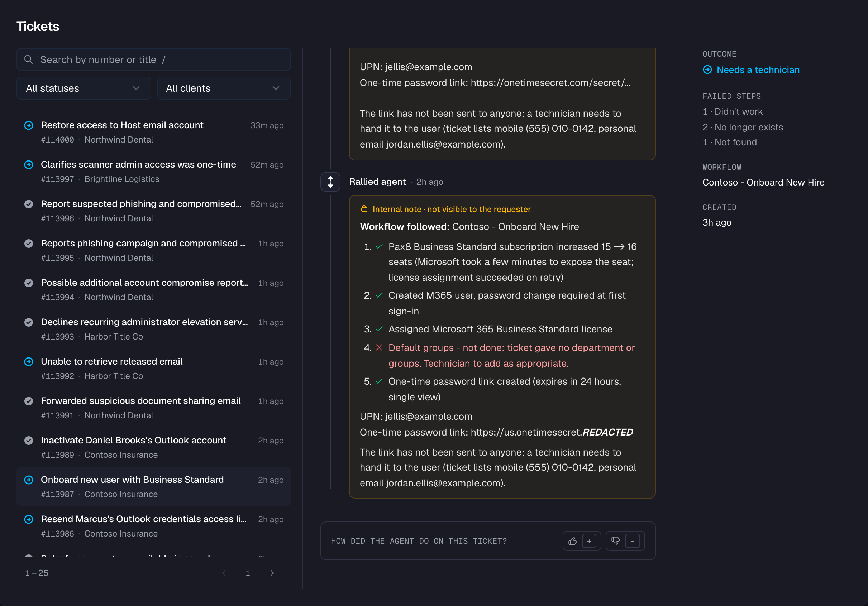
Task: Click the Search by number or title field
Action: click(x=153, y=59)
